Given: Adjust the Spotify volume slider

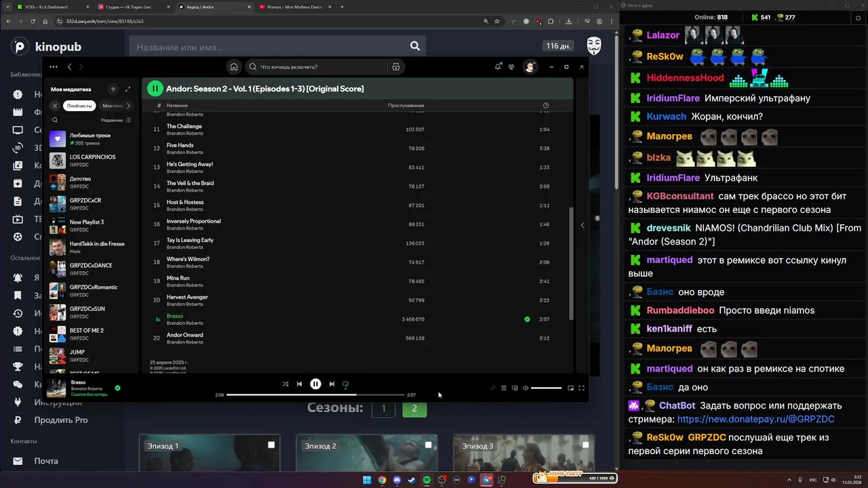Looking at the screenshot, I should coord(546,388).
